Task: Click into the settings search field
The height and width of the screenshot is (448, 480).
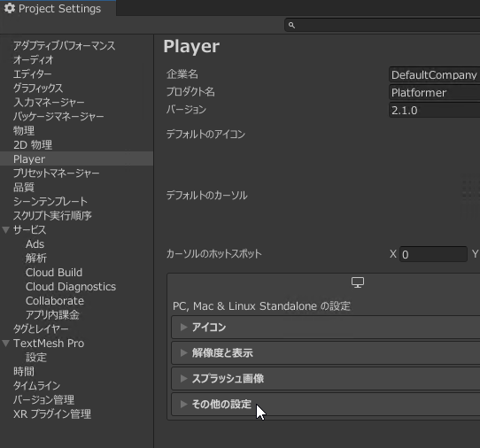Action: [383, 25]
